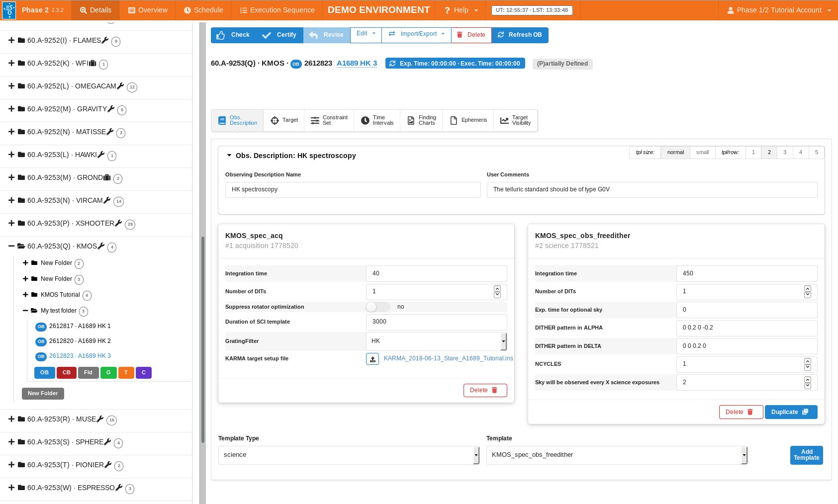Image resolution: width=838 pixels, height=504 pixels.
Task: Click the green G button under the OB list
Action: [x=108, y=373]
